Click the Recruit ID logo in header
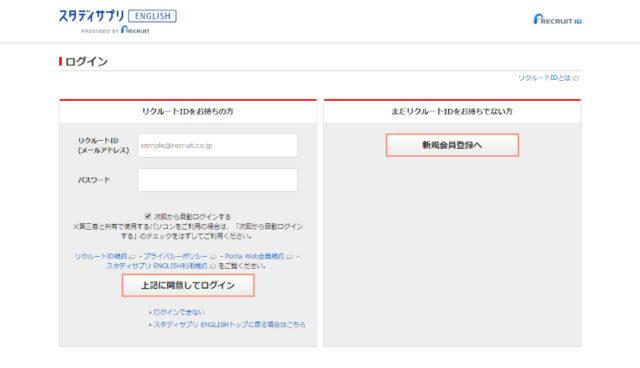 click(x=558, y=20)
